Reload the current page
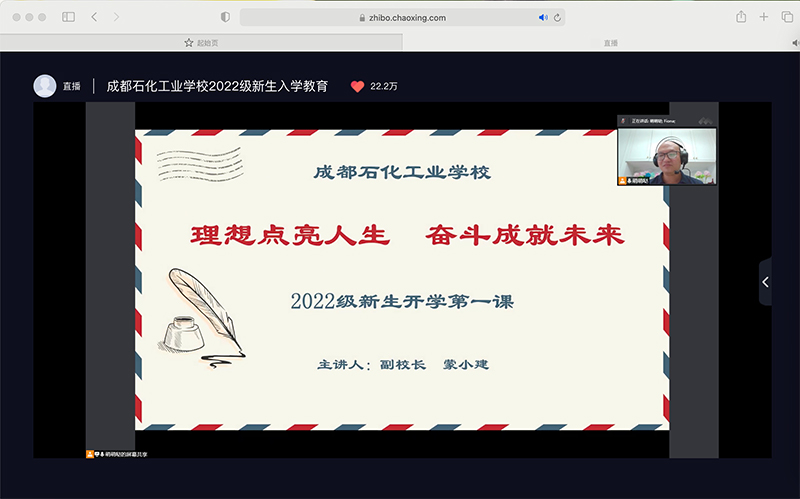The height and width of the screenshot is (499, 800). pos(558,17)
